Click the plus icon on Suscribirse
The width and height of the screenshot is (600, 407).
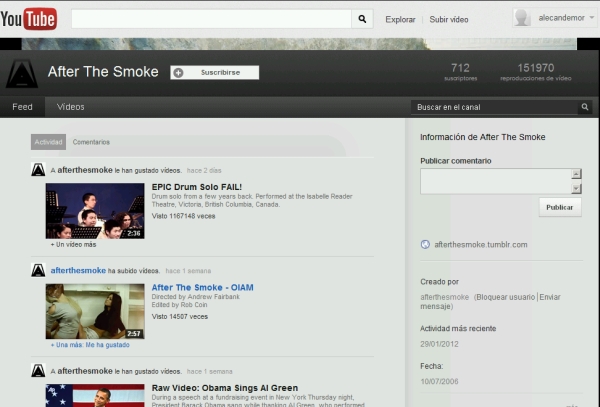[178, 73]
